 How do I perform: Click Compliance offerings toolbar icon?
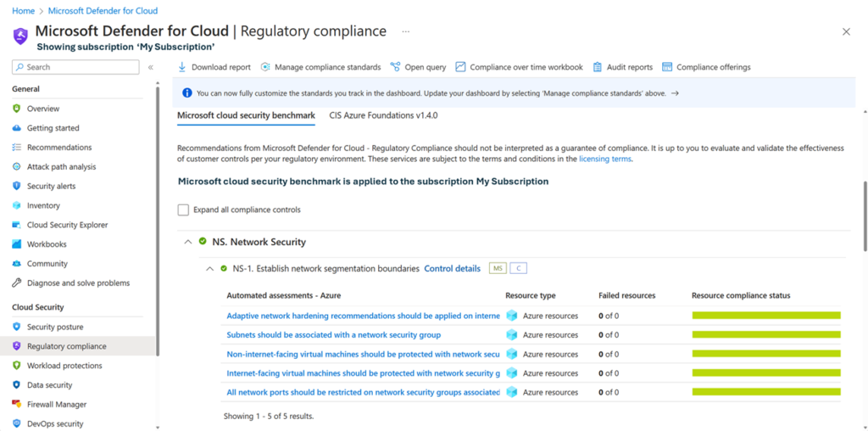[667, 67]
